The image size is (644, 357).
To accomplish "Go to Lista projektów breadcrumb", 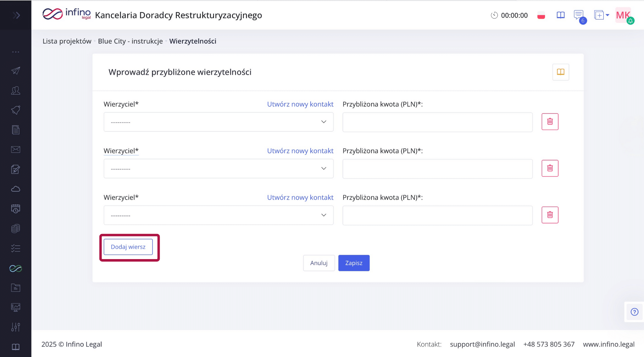I will [67, 41].
